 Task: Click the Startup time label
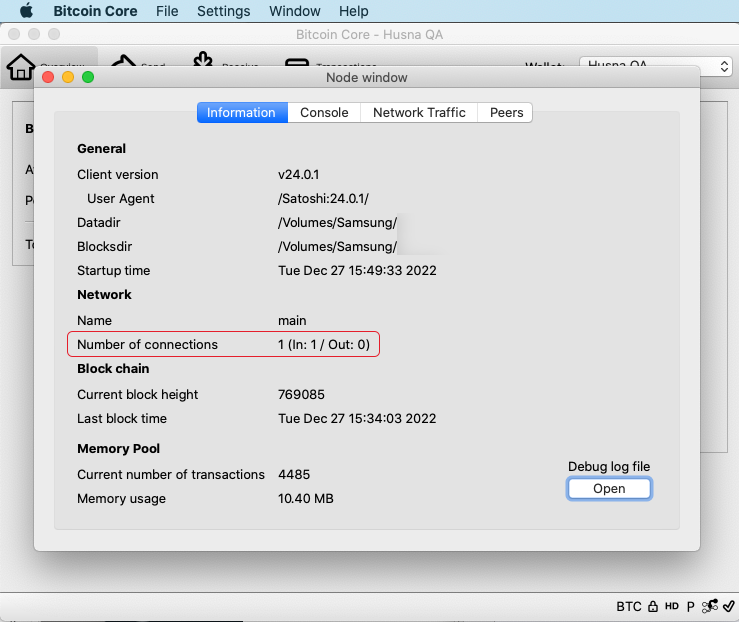point(114,271)
